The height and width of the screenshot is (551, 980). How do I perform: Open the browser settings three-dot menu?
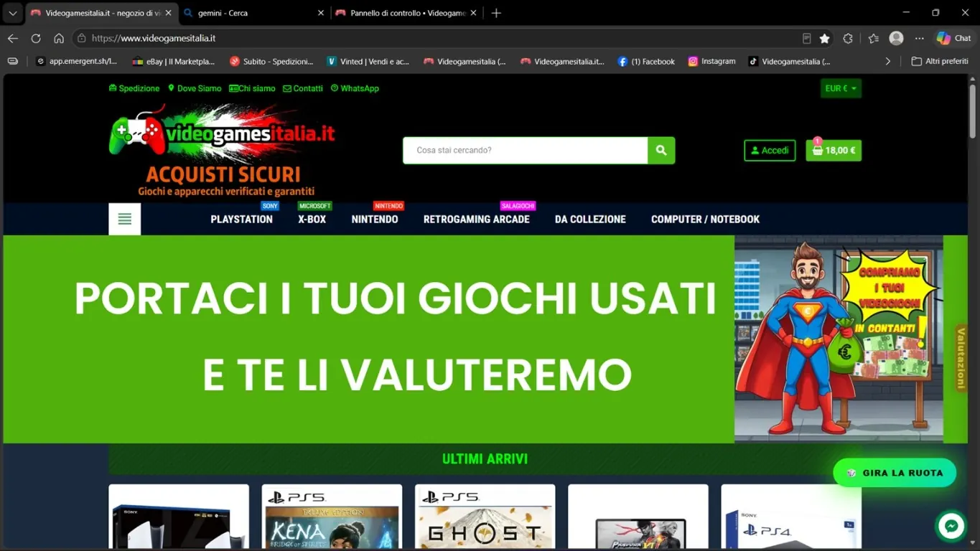click(x=920, y=38)
